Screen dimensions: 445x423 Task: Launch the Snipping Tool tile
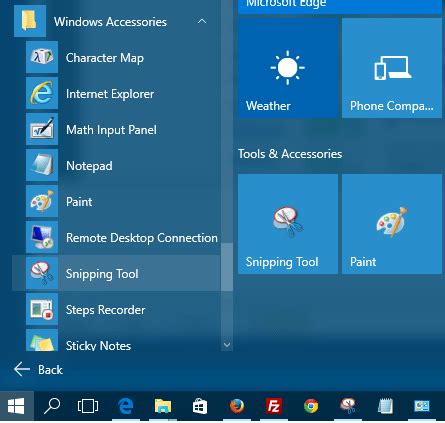click(288, 224)
